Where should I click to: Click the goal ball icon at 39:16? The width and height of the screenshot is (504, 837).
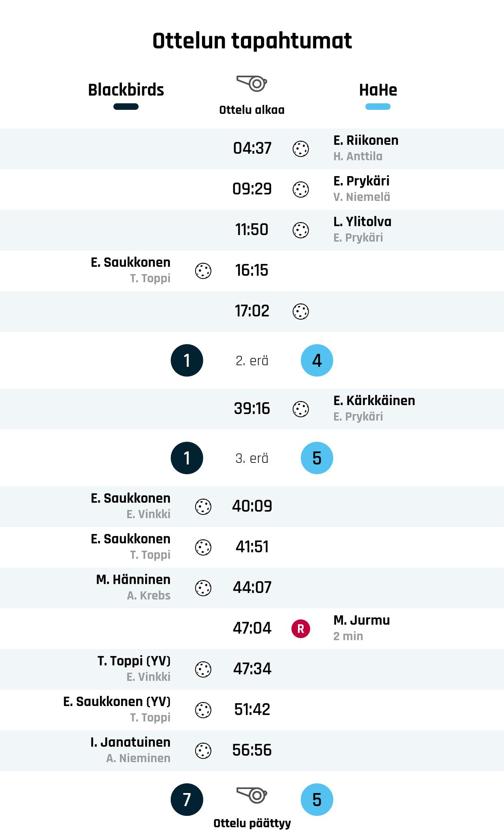tap(301, 409)
